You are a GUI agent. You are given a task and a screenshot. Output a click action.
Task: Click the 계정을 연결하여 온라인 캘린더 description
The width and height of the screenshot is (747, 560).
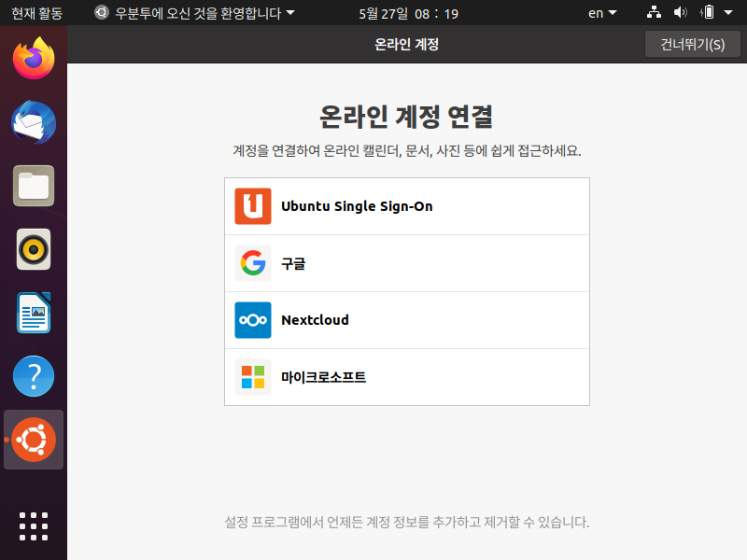click(406, 151)
